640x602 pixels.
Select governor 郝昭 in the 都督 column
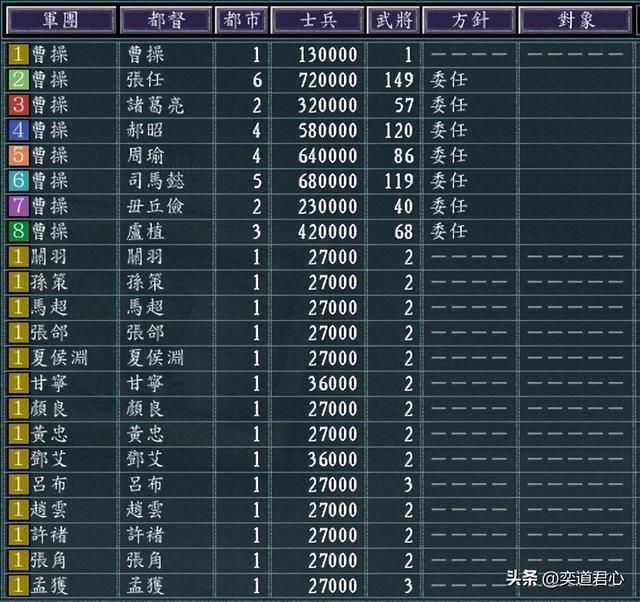[x=145, y=131]
